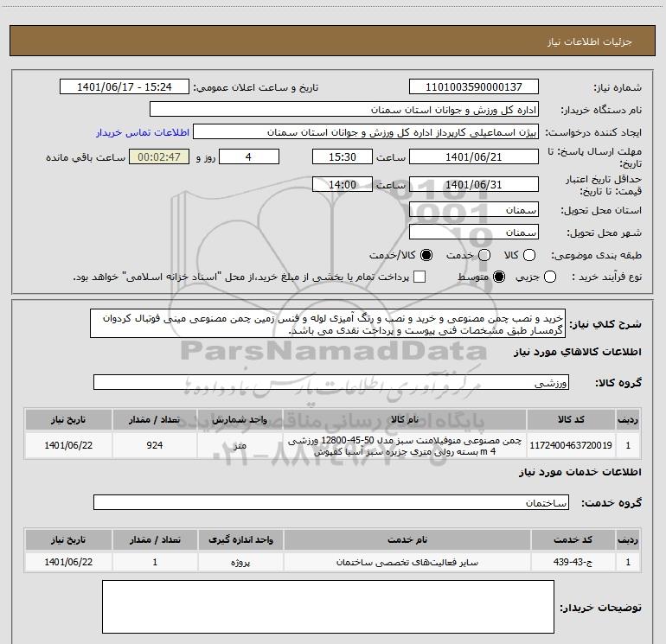
Task: Click goods code 1172400463720019
Action: [571, 445]
